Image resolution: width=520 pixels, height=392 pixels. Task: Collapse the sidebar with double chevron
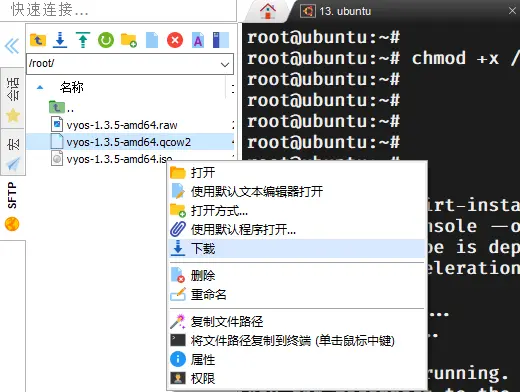click(x=12, y=46)
